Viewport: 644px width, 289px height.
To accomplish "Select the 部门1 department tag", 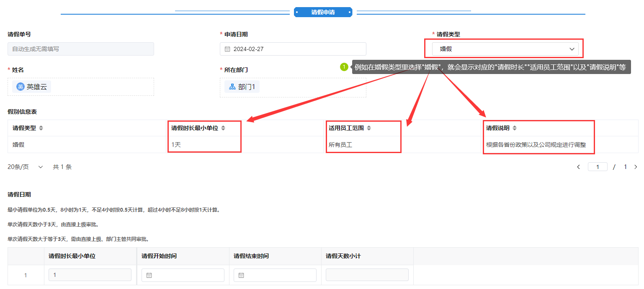I will [x=242, y=87].
